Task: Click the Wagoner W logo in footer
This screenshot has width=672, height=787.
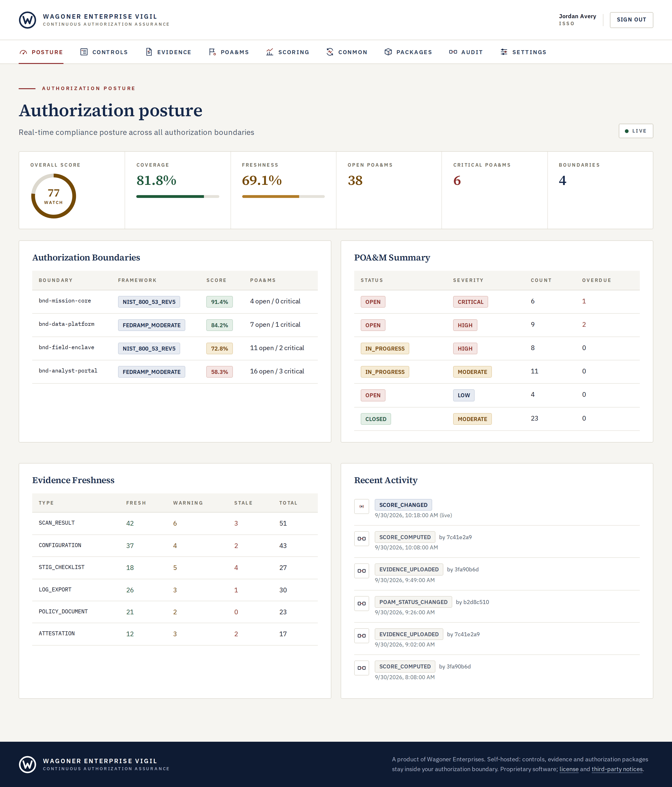Action: (27, 764)
